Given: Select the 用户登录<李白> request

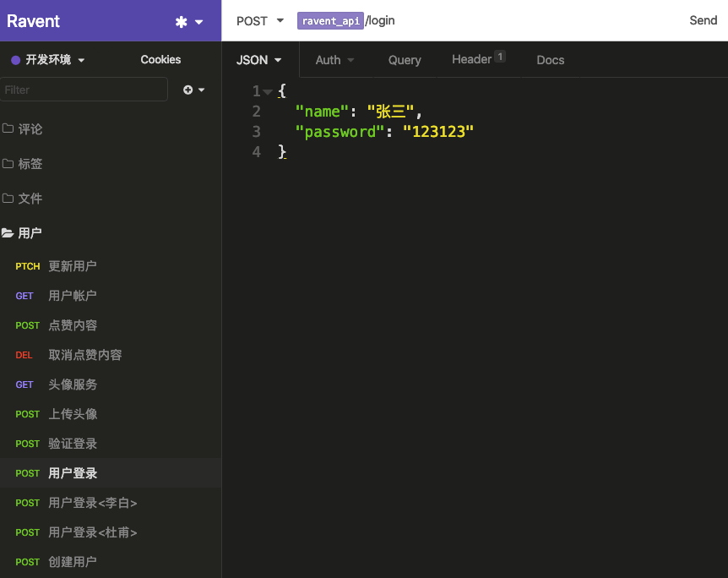Looking at the screenshot, I should [111, 503].
